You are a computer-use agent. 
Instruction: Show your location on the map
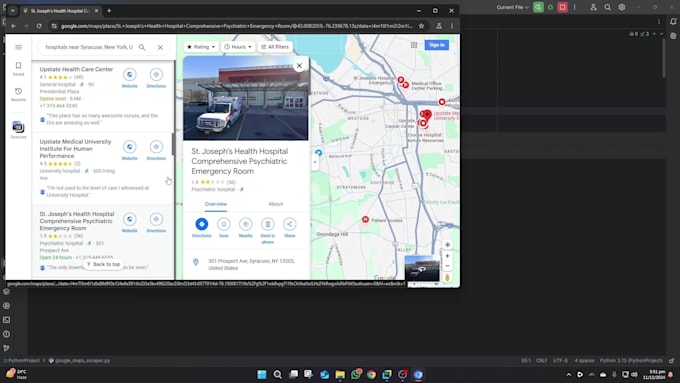tap(447, 244)
